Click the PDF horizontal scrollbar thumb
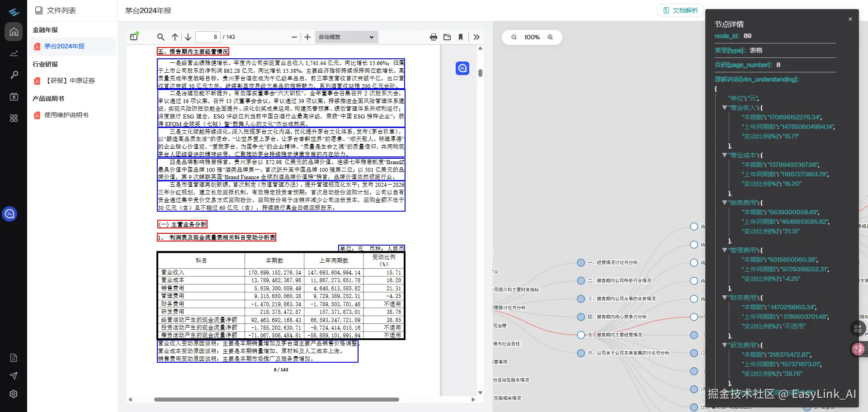Image resolution: width=868 pixels, height=412 pixels. (277, 400)
